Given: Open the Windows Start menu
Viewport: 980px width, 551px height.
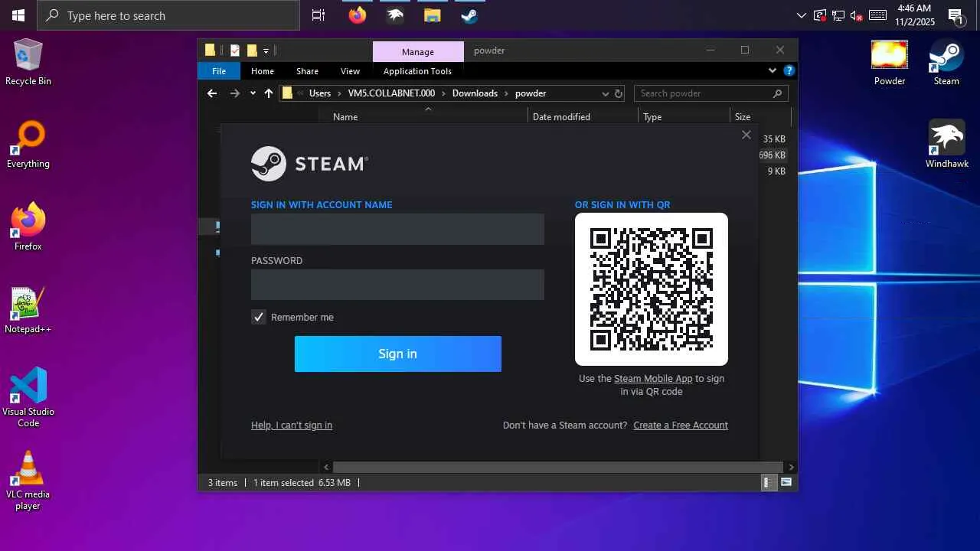Looking at the screenshot, I should [18, 15].
